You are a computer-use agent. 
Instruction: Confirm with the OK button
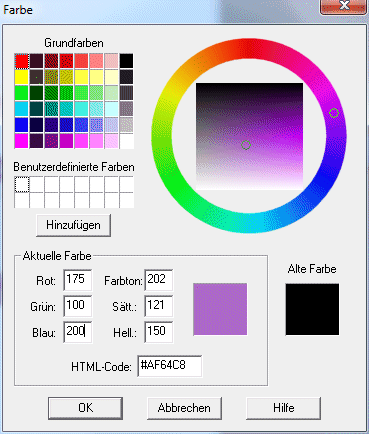pyautogui.click(x=86, y=408)
